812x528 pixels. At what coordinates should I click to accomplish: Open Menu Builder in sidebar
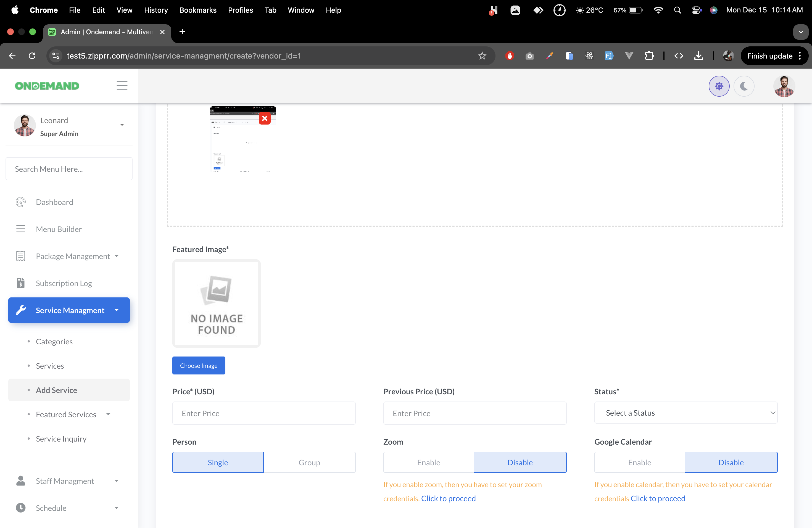[59, 229]
